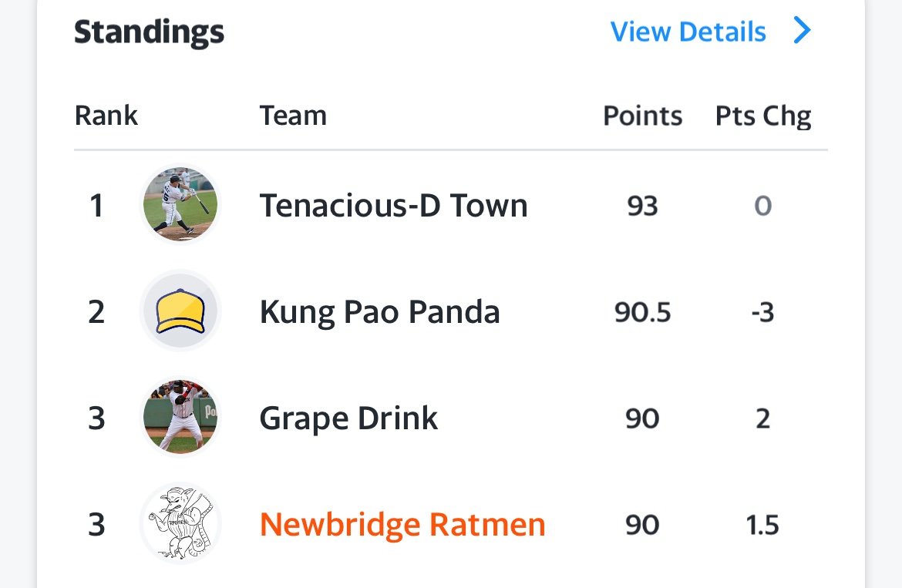Tap Newbridge Ratmen's 1.5 points change
The image size is (902, 588).
coord(762,525)
